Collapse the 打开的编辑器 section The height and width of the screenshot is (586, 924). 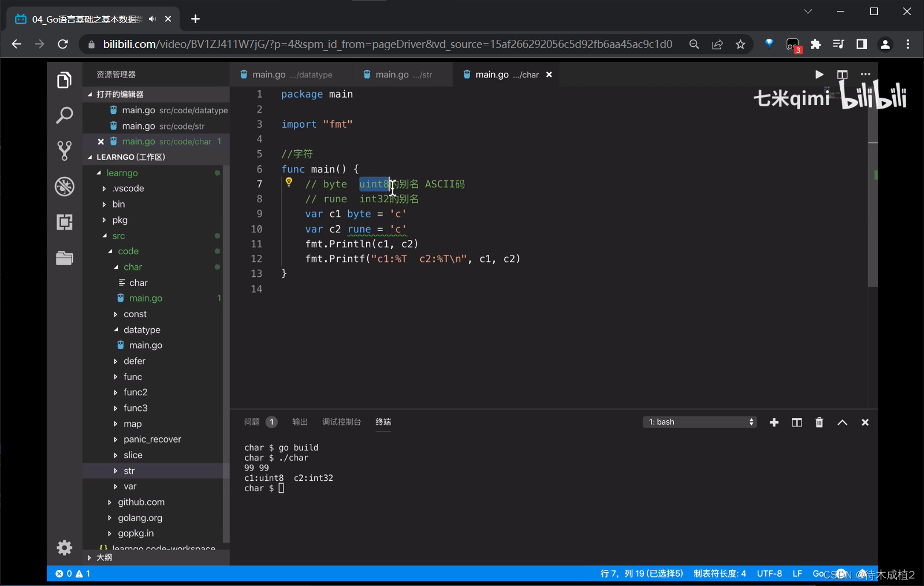(156, 94)
